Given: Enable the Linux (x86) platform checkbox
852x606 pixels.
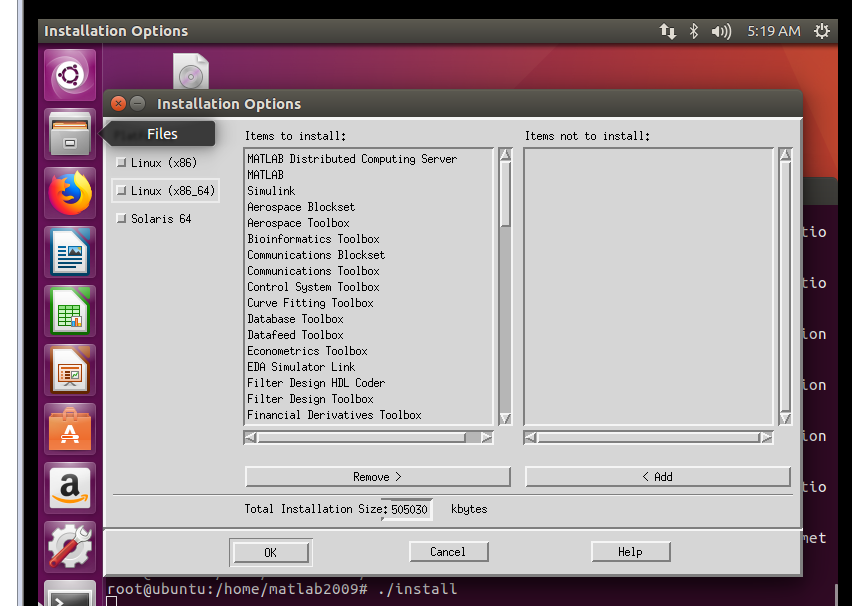Looking at the screenshot, I should coord(121,163).
